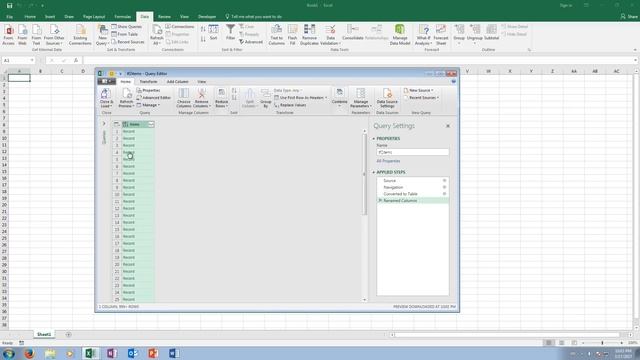This screenshot has height=360, width=640.
Task: Click Group By in Query Editor
Action: pyautogui.click(x=266, y=98)
